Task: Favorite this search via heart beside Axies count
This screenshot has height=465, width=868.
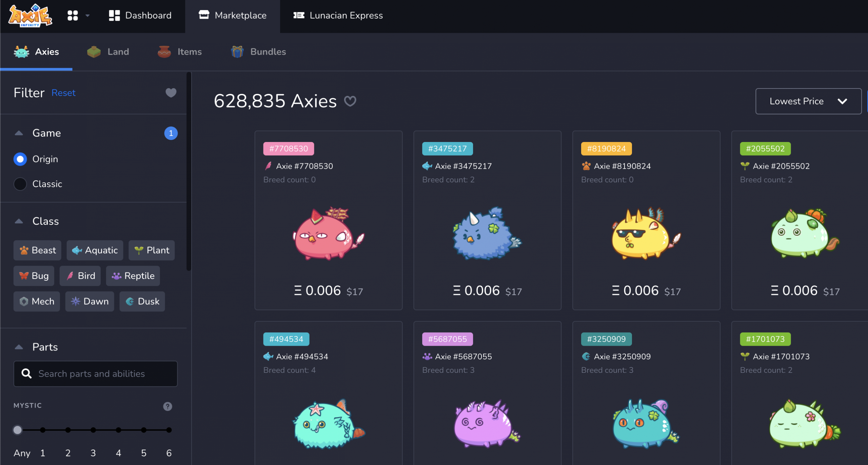Action: (x=350, y=101)
